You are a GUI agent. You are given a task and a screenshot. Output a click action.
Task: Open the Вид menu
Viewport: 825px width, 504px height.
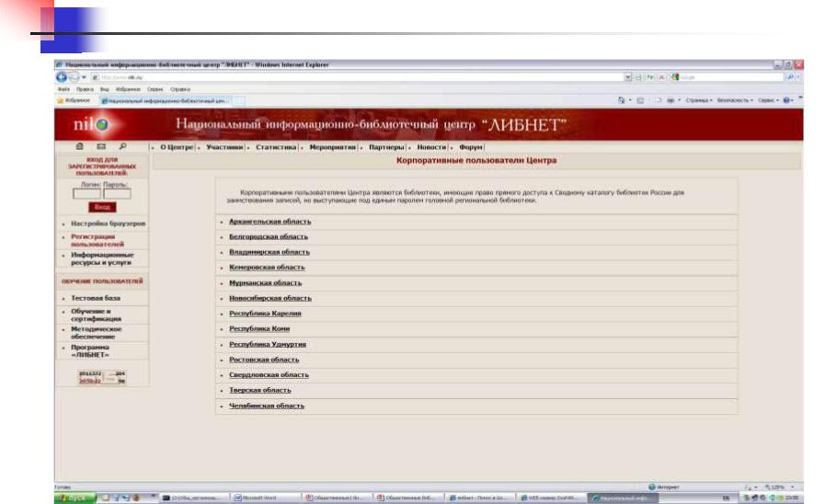pos(104,89)
